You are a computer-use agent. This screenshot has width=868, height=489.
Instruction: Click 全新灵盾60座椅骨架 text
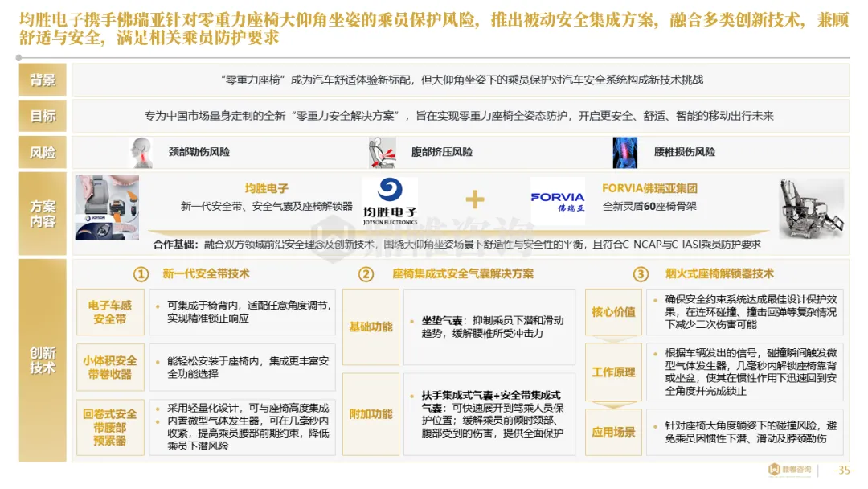pyautogui.click(x=650, y=207)
